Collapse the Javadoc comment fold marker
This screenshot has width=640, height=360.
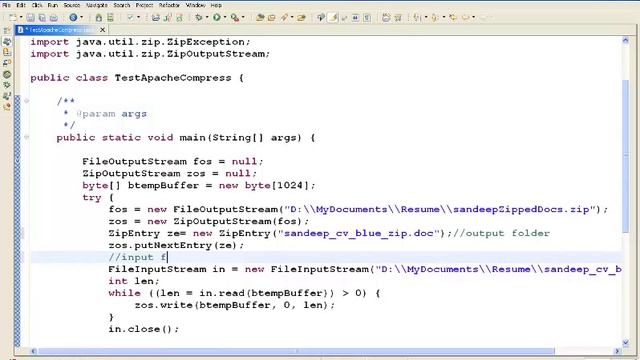click(x=27, y=101)
